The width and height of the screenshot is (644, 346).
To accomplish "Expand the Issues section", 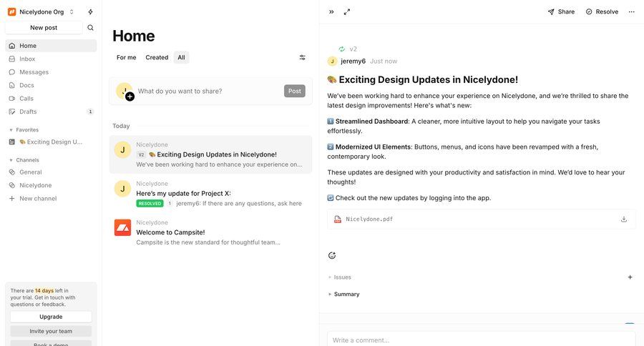I will click(340, 277).
